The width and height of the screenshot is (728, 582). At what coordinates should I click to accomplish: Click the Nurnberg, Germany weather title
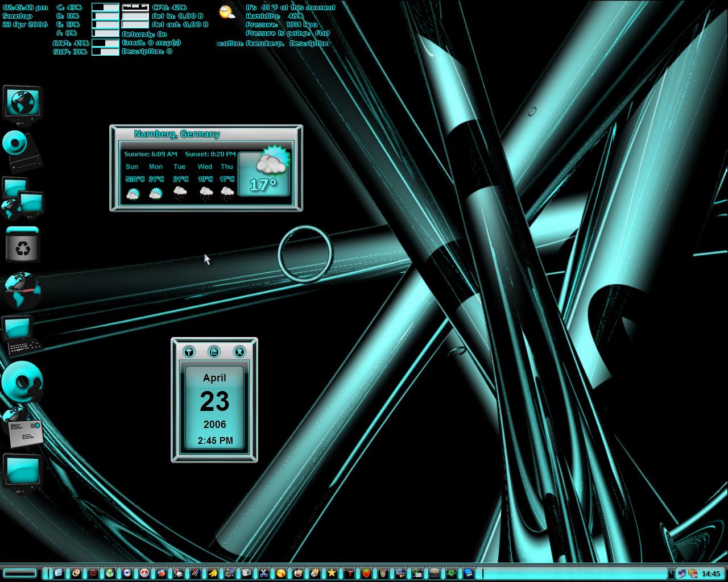[x=177, y=134]
